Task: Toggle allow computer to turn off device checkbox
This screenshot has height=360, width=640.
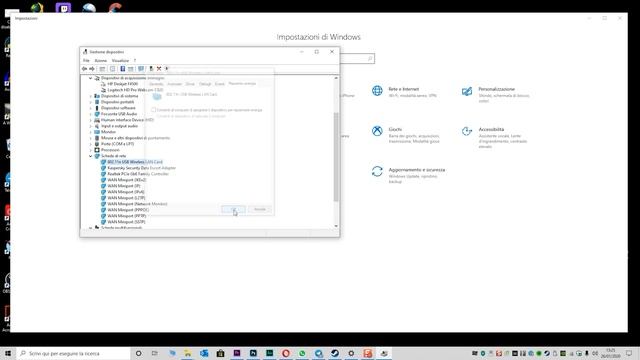Action: click(153, 110)
